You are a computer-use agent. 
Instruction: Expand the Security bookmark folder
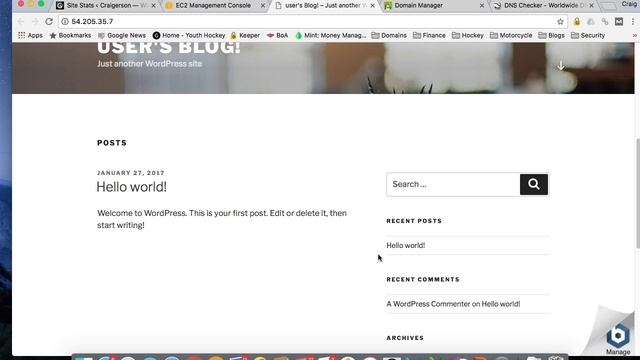coord(588,36)
